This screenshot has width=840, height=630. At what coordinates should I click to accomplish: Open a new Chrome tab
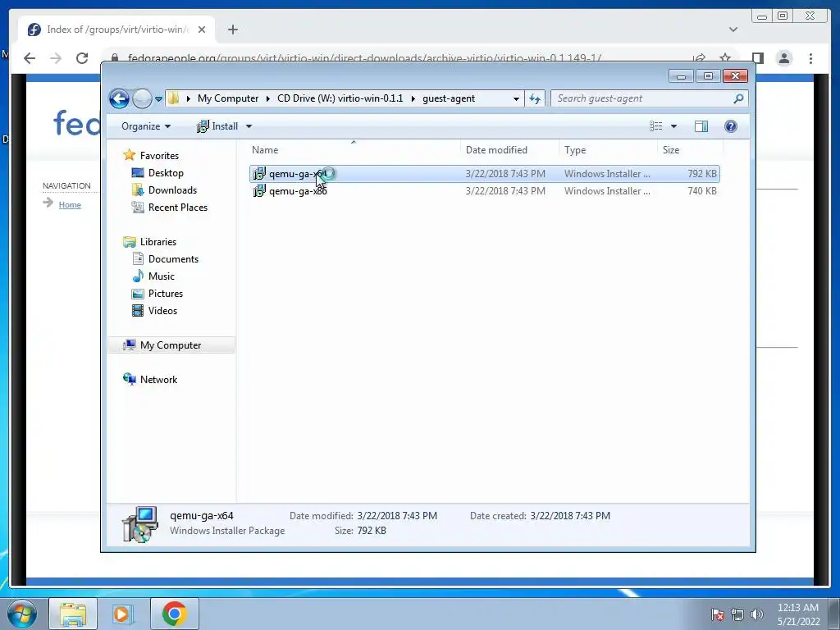click(232, 30)
